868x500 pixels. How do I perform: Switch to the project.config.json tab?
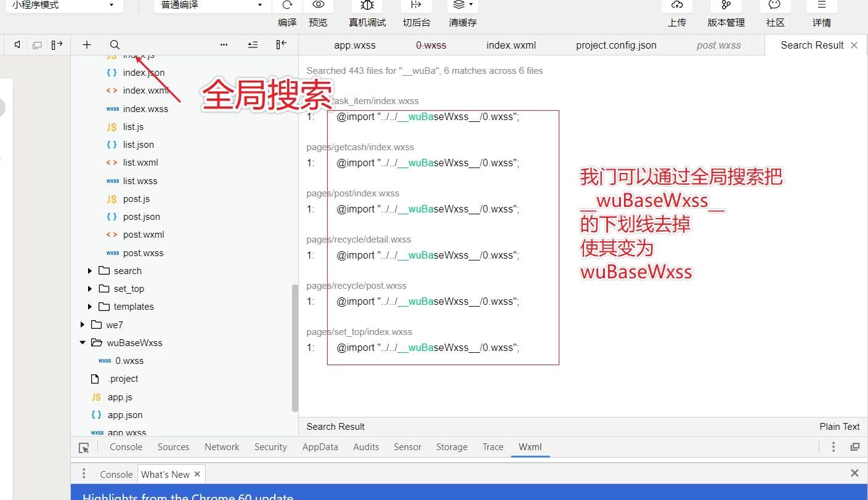click(x=616, y=46)
